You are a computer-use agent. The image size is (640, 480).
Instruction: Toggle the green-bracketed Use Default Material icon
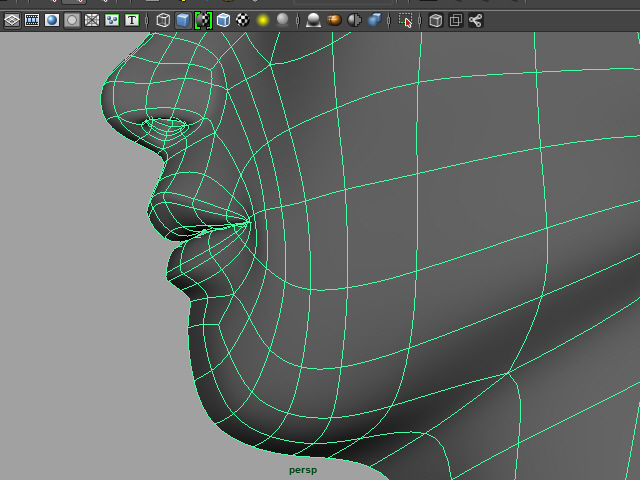coord(203,20)
